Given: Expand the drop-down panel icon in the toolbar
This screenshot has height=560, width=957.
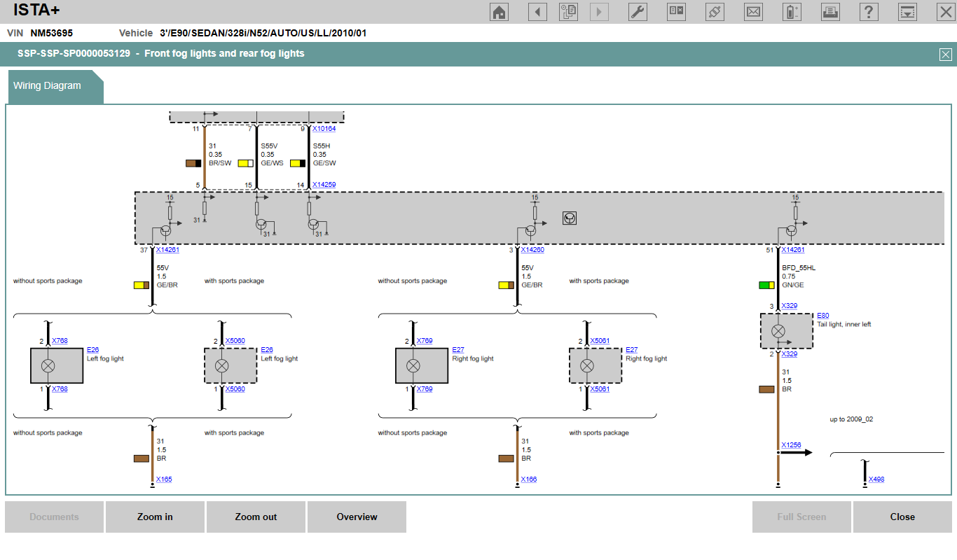Looking at the screenshot, I should pyautogui.click(x=907, y=12).
